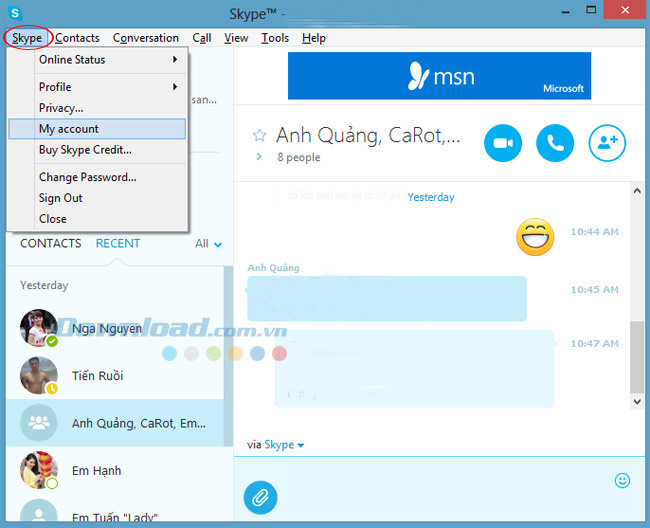The image size is (650, 528).
Task: Click the 8 people label
Action: click(x=298, y=157)
